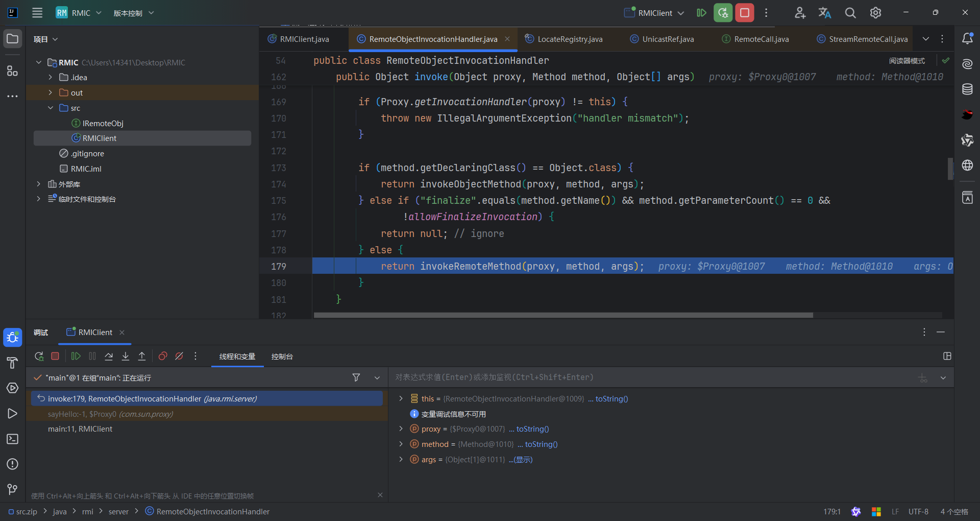The height and width of the screenshot is (521, 980).
Task: Click the editor horizontal scrollbar
Action: click(563, 315)
